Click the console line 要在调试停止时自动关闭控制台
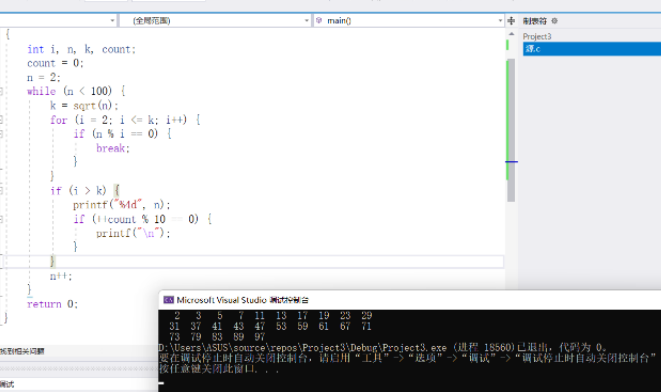 407,358
